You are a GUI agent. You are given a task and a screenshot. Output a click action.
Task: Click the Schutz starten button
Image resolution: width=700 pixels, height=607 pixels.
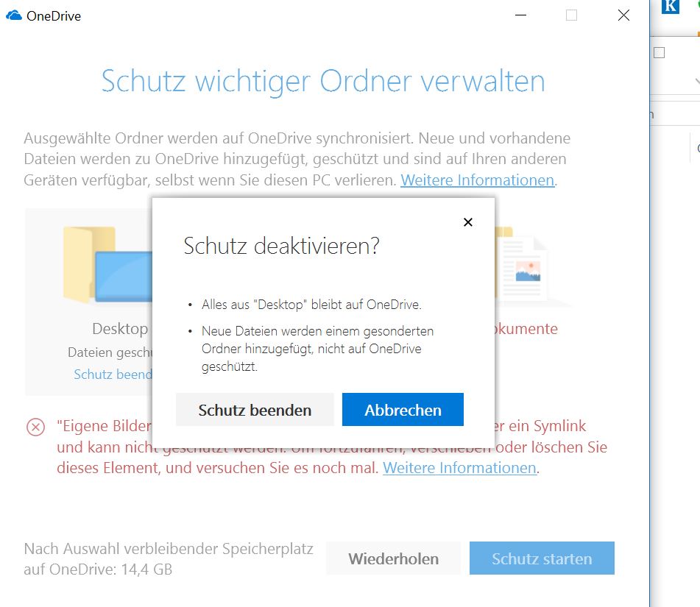point(542,558)
